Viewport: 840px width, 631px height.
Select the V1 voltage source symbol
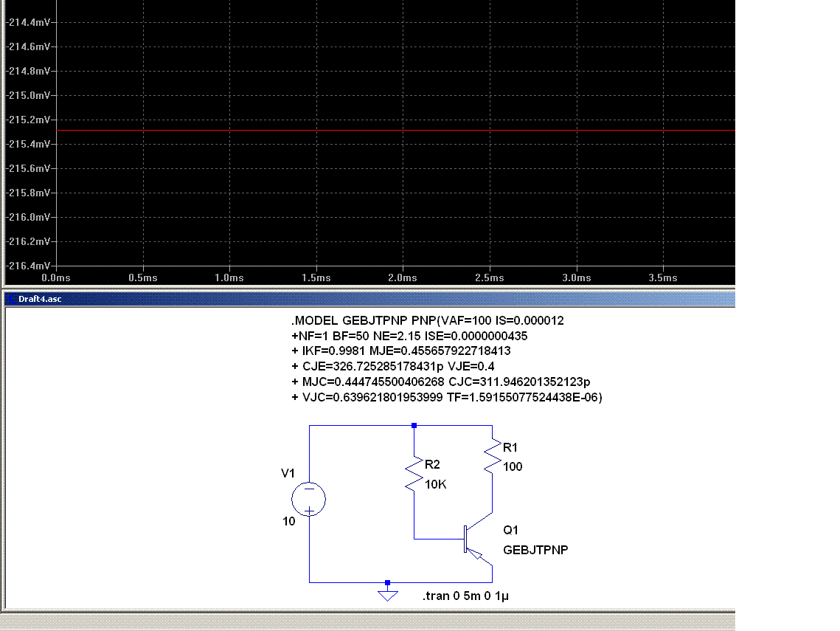(308, 499)
